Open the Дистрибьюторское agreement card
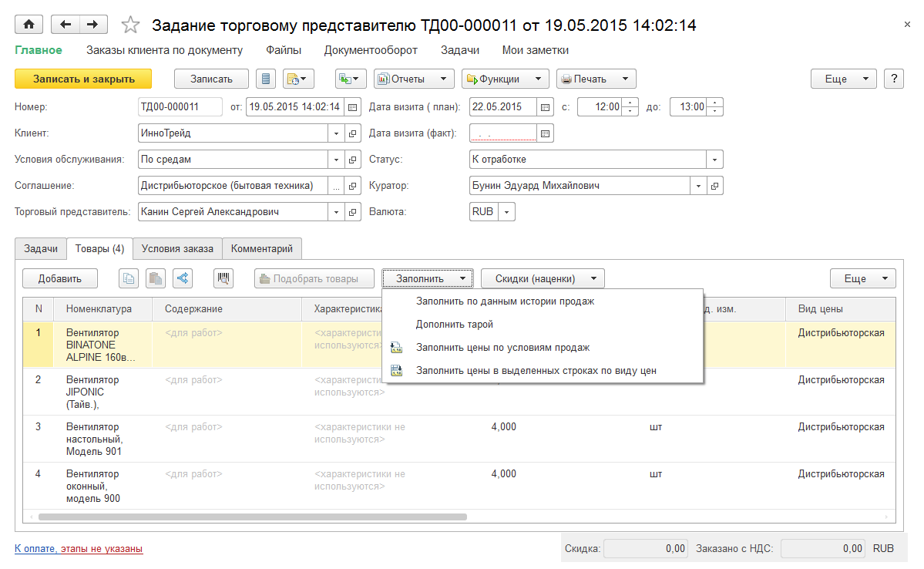 [352, 186]
